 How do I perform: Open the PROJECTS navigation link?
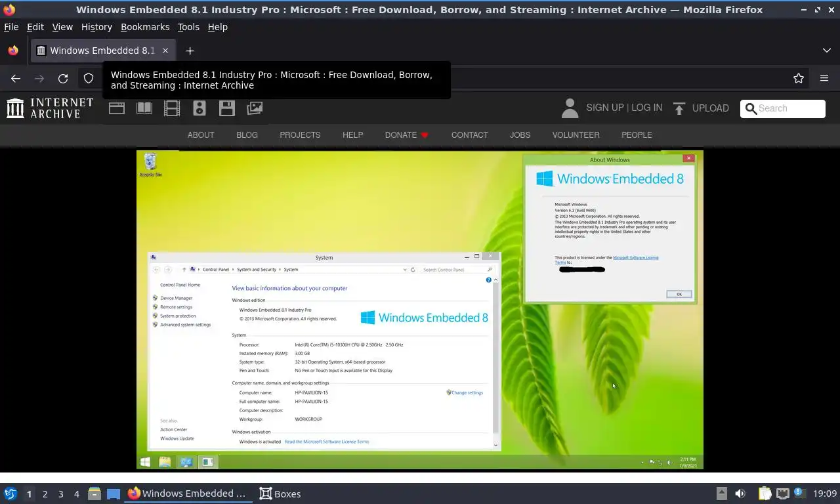(300, 135)
